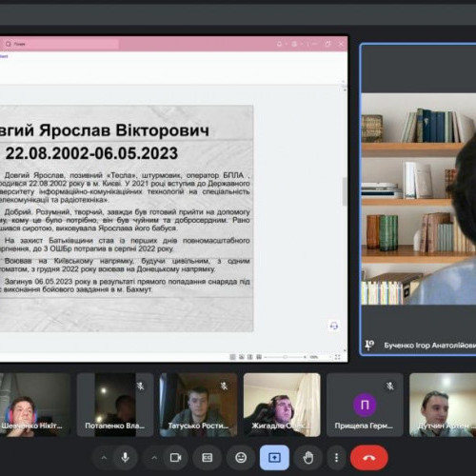Click headset assistant icon near slide corner
The image size is (476, 476).
coord(334,326)
